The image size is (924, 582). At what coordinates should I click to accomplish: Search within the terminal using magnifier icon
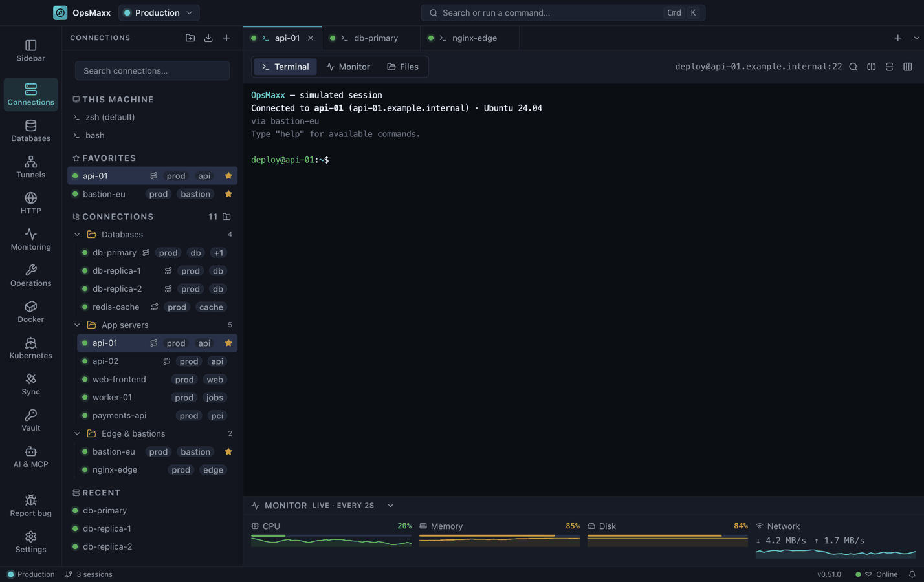[x=853, y=67]
